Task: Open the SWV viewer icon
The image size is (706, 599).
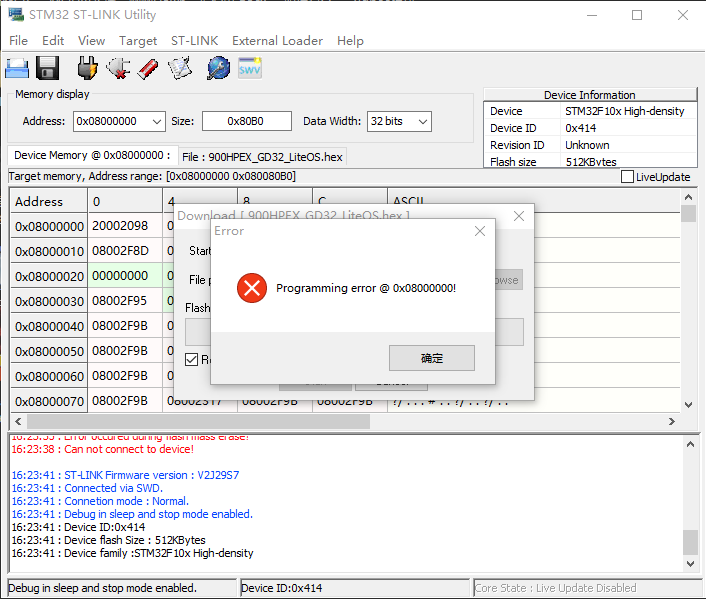Action: click(249, 68)
